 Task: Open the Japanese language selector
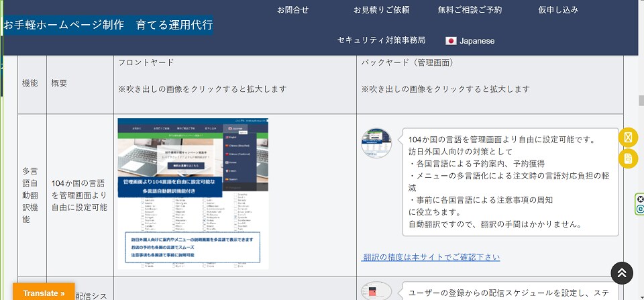coord(470,41)
